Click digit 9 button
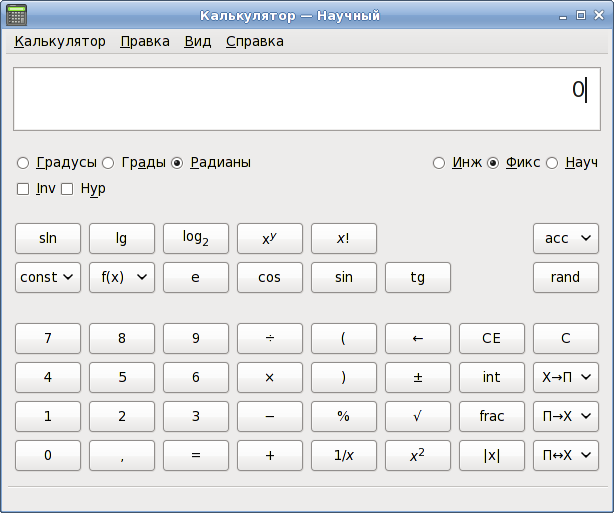Viewport: 614px width, 513px height. (196, 338)
